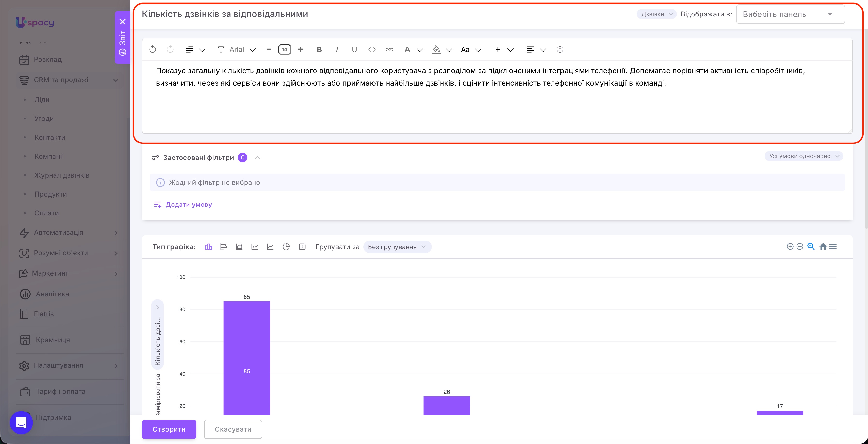Pick a text color with the A icon

point(413,49)
